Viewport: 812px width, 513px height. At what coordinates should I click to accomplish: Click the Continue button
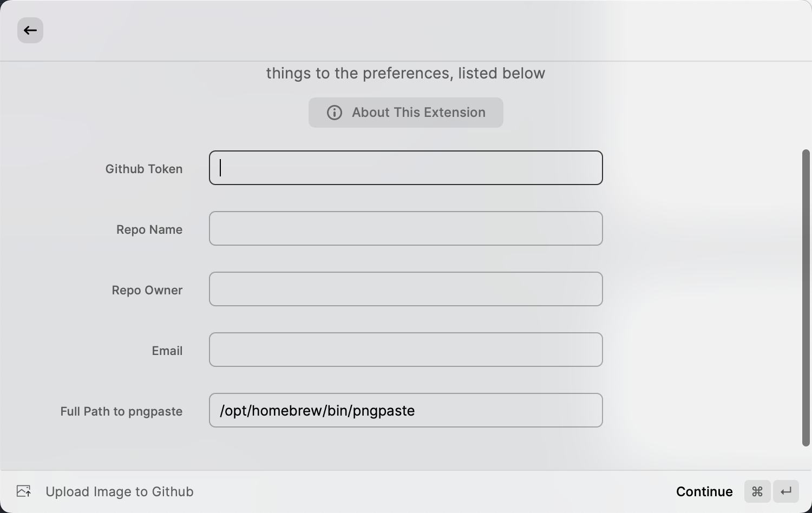[x=704, y=491]
